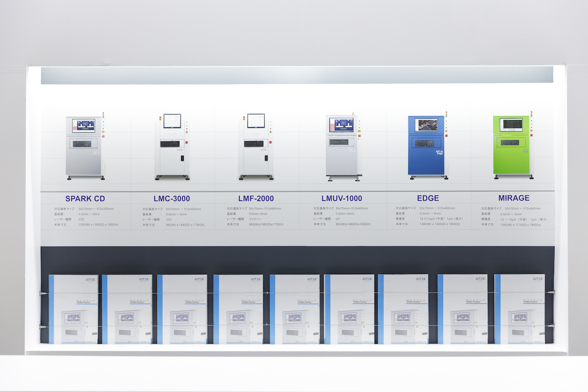588x392 pixels.
Task: Click the monitor on the LMC-3000 machine
Action: 172,121
